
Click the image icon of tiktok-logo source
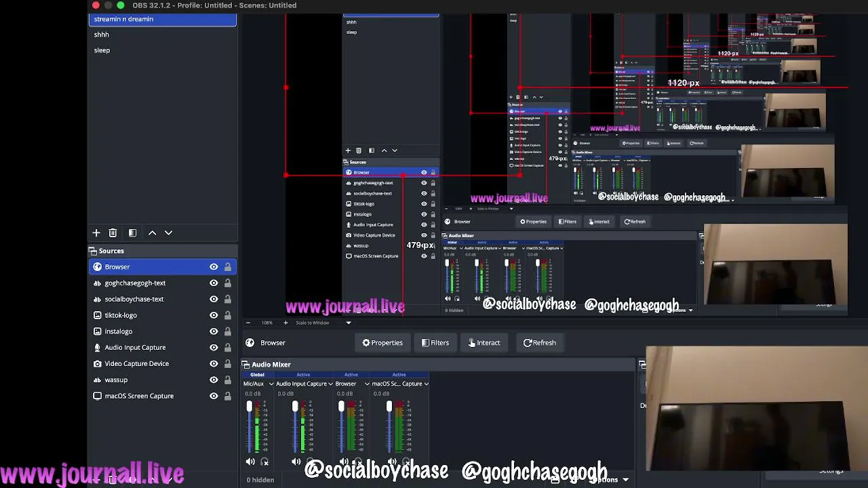[x=97, y=315]
